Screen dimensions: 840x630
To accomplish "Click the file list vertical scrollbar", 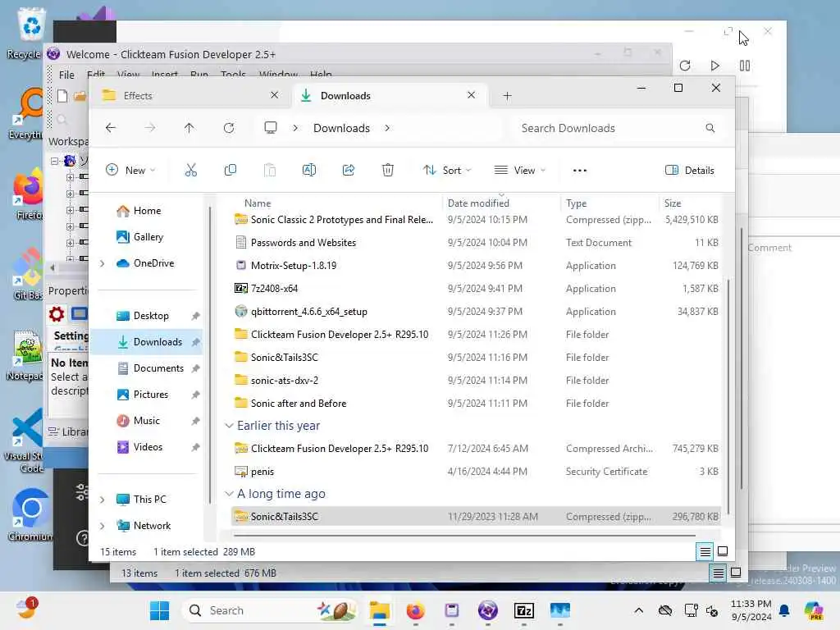I will coord(728,396).
